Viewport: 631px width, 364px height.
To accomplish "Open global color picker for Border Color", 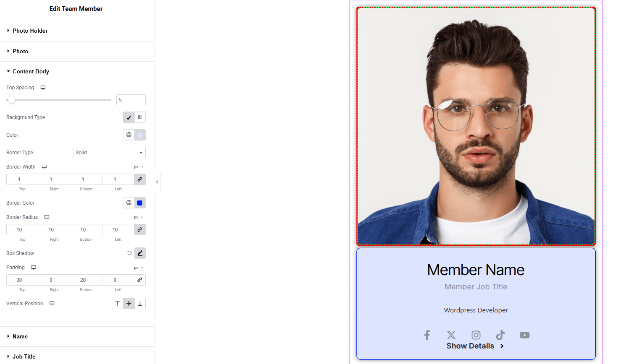I will tap(129, 203).
